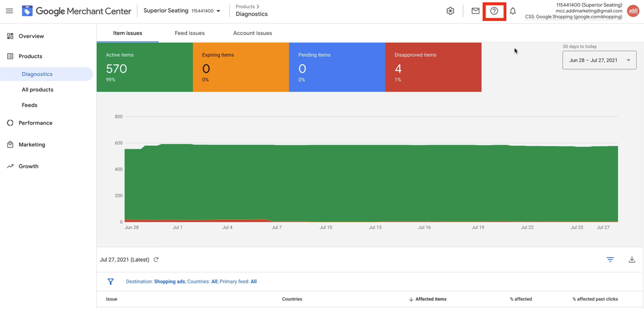Click the Products list icon
The width and height of the screenshot is (644, 309).
[10, 56]
